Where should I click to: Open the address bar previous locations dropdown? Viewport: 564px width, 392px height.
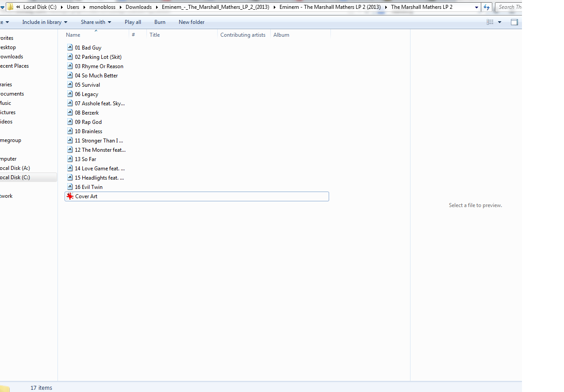(x=476, y=7)
